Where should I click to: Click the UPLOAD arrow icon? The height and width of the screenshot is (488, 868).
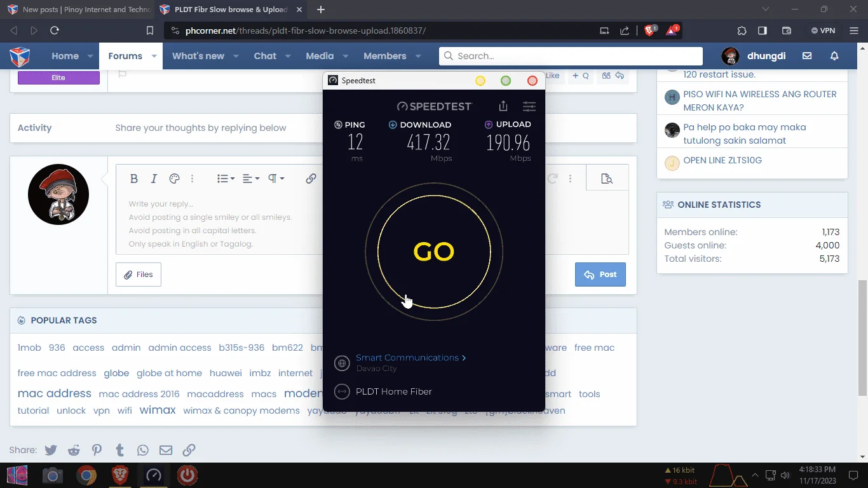489,125
